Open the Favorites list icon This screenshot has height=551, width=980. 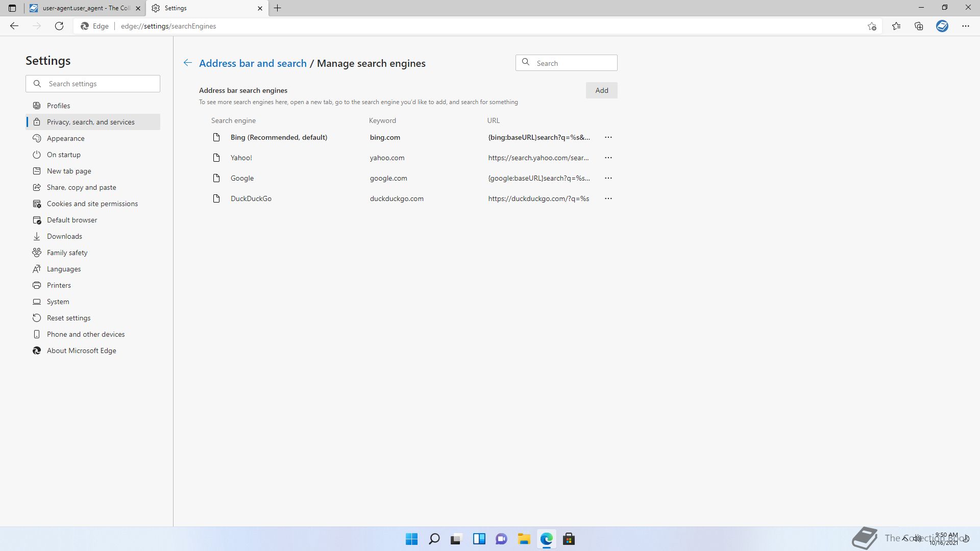tap(896, 26)
